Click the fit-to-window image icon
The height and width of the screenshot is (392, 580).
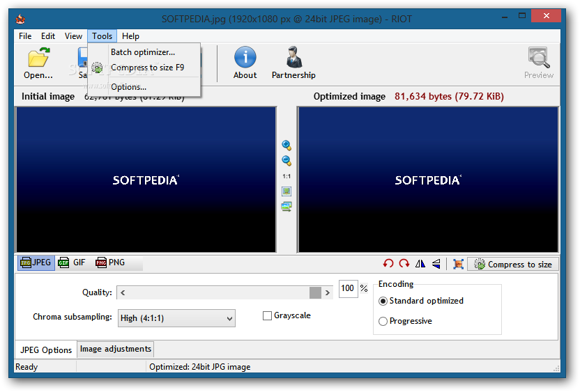287,191
